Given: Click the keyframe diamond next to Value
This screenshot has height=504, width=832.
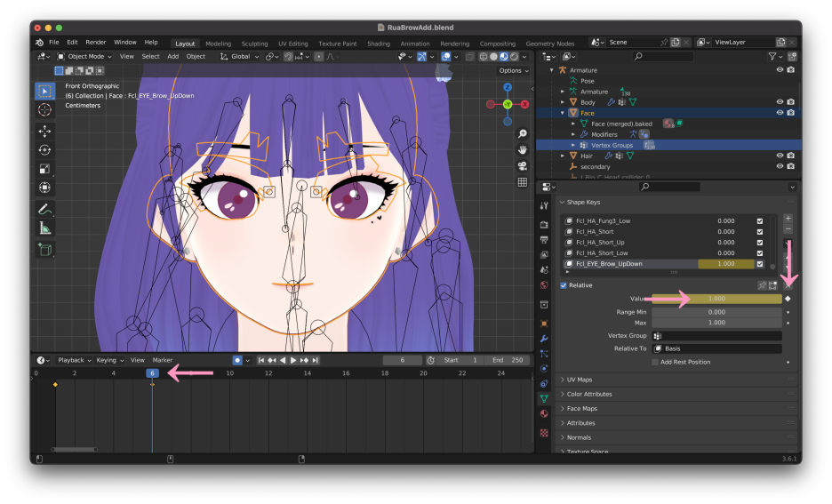Looking at the screenshot, I should pos(788,299).
